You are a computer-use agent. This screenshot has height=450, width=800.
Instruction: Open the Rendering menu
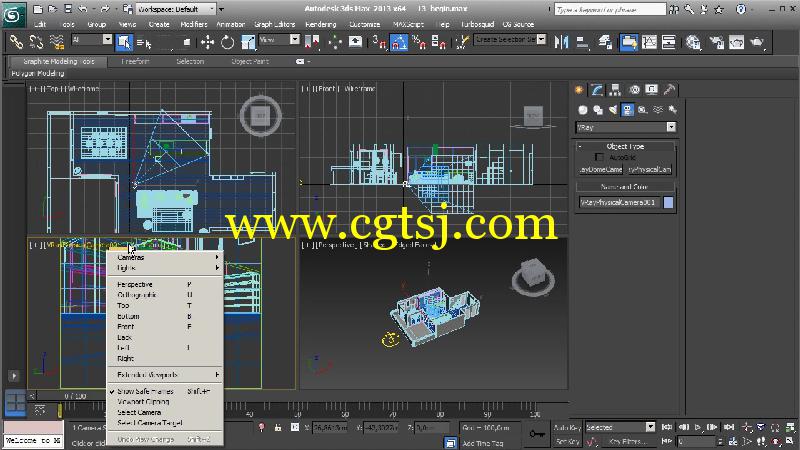coord(320,24)
